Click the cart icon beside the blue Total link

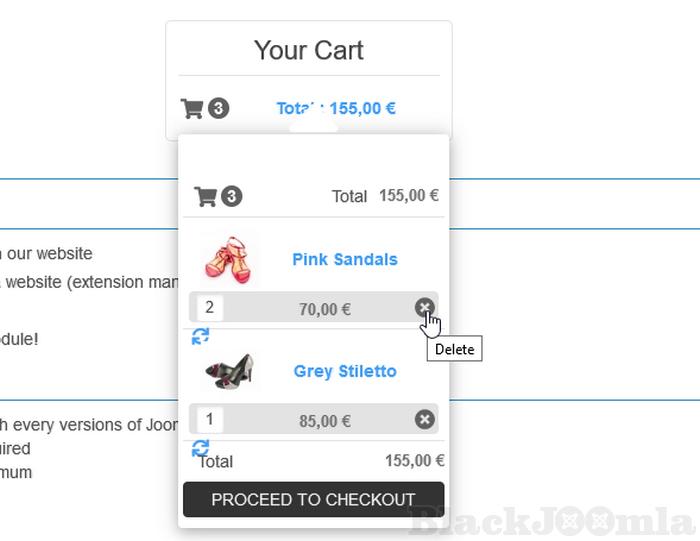tap(191, 108)
